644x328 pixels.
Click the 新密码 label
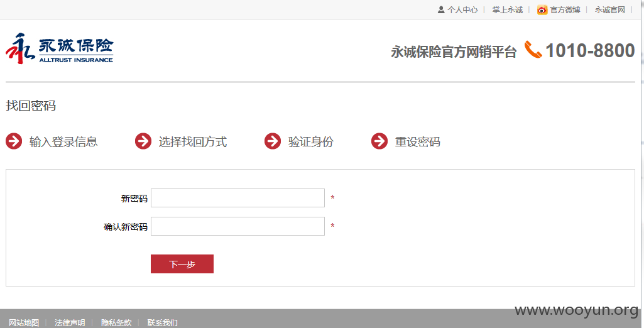tap(134, 199)
